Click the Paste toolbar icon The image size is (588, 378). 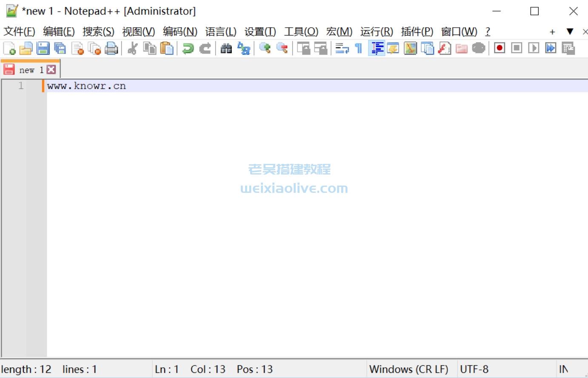point(167,48)
